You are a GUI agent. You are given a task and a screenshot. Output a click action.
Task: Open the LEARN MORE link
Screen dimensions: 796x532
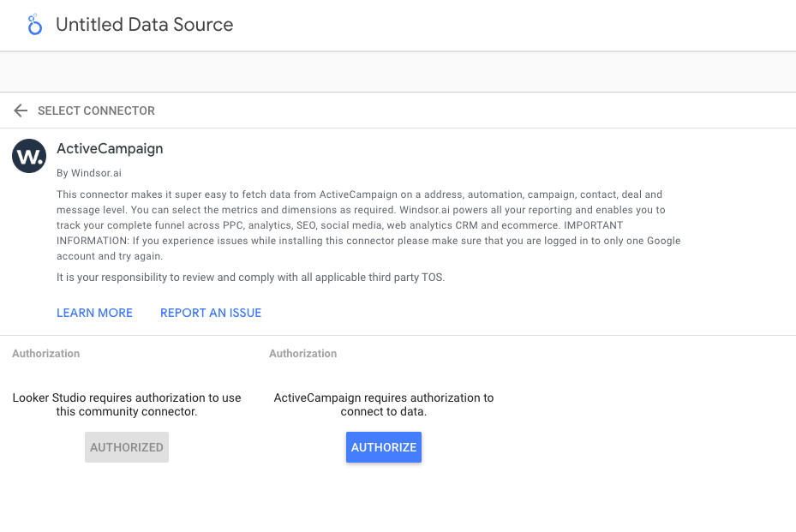click(94, 313)
